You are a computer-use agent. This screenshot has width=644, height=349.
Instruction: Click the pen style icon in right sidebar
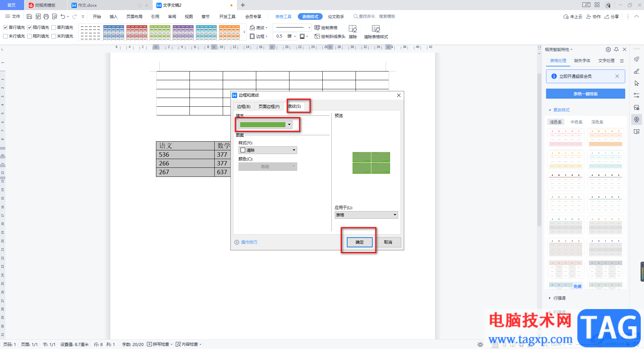[637, 71]
